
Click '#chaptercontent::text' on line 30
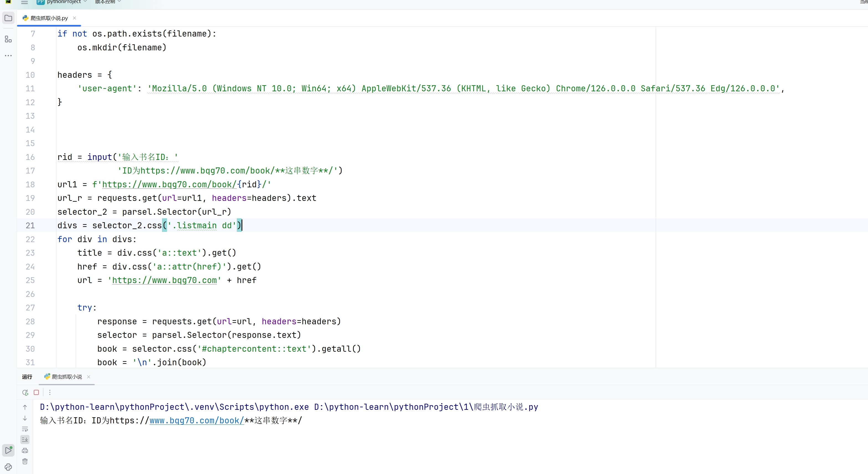254,349
